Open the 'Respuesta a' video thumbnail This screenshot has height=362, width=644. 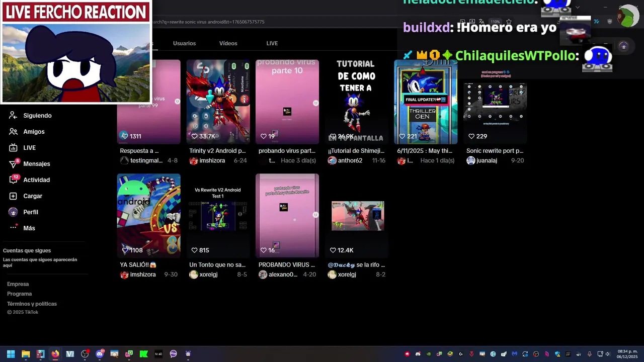pyautogui.click(x=149, y=102)
